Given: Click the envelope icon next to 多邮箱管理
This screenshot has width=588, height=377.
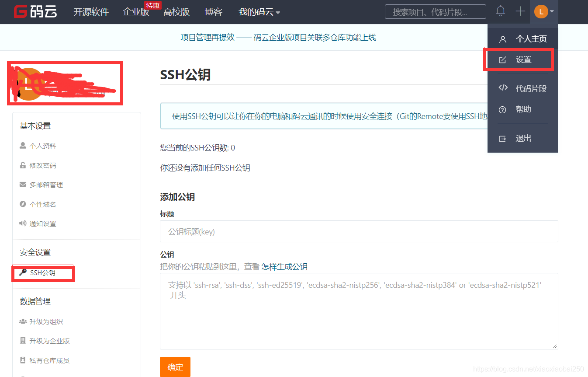Looking at the screenshot, I should (x=23, y=185).
